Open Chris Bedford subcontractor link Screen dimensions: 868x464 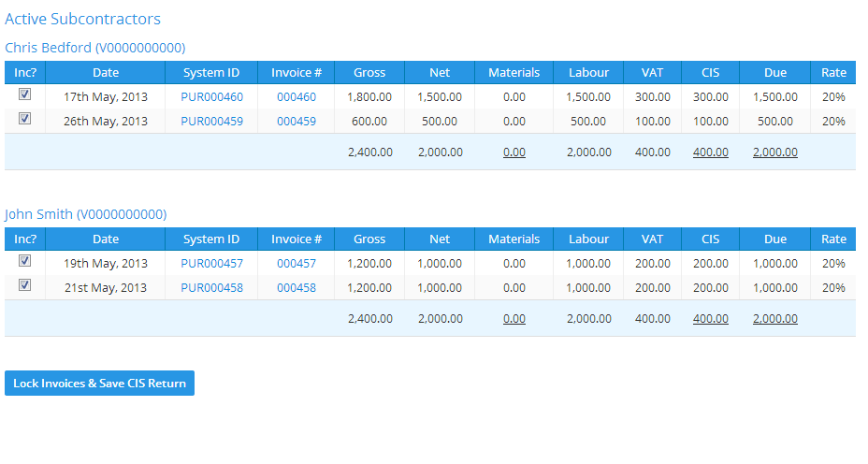(94, 48)
